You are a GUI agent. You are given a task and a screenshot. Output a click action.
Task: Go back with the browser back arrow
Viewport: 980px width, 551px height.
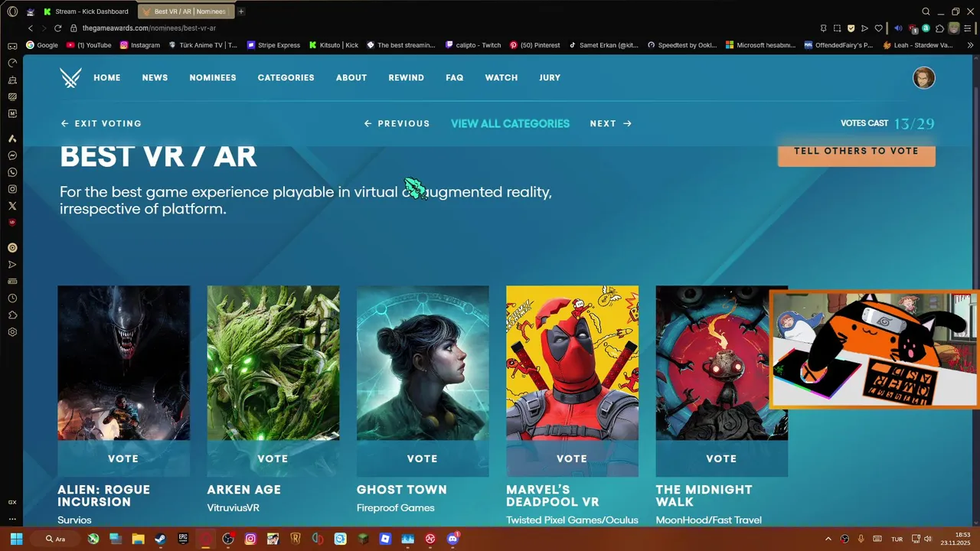(x=31, y=28)
